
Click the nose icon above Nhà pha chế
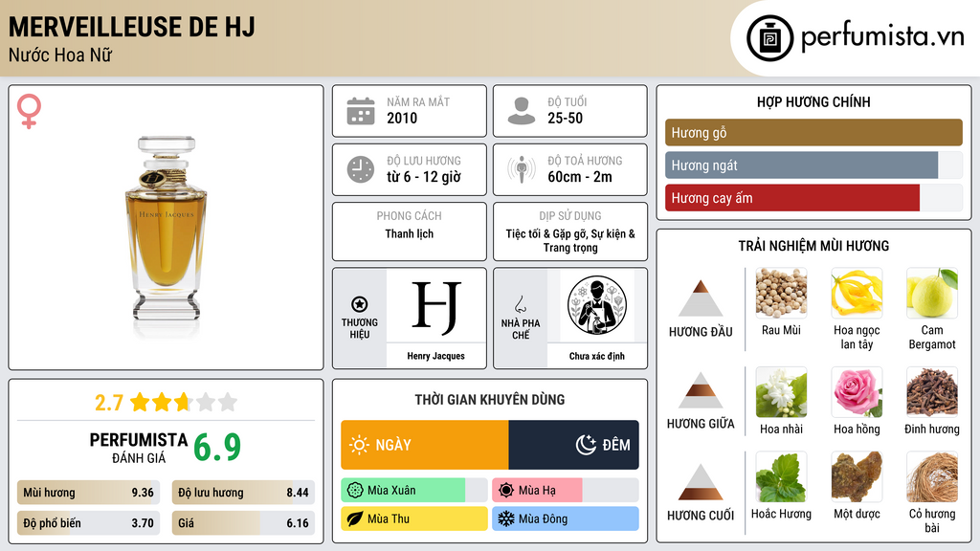click(x=520, y=305)
